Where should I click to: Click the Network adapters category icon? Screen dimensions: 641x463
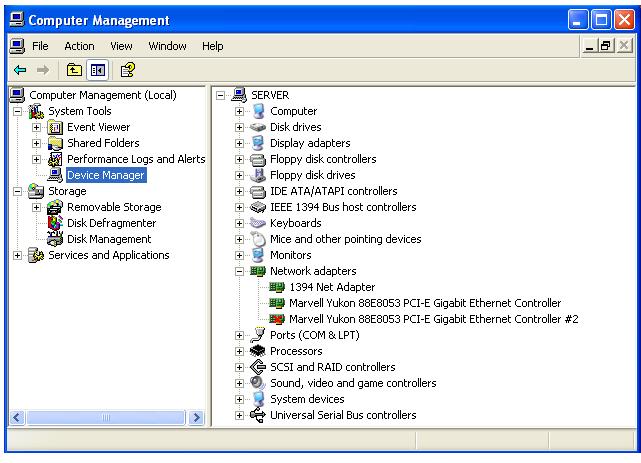(258, 271)
